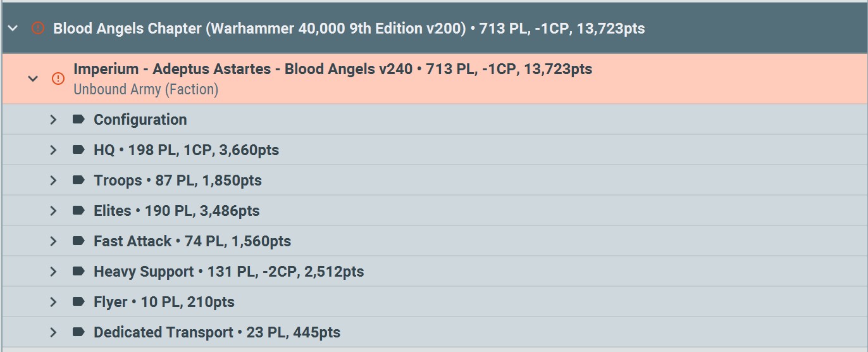Image resolution: width=868 pixels, height=352 pixels.
Task: Expand the HQ category
Action: click(x=54, y=150)
